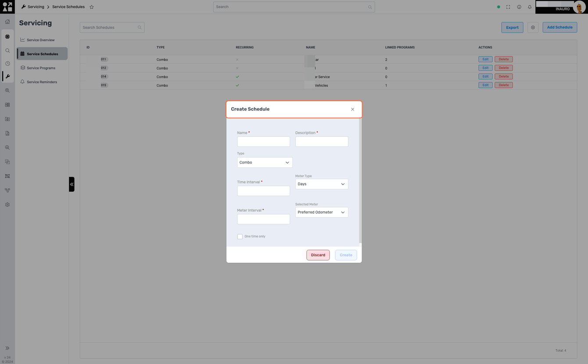Click the Name input field
The height and width of the screenshot is (364, 588).
(x=263, y=142)
